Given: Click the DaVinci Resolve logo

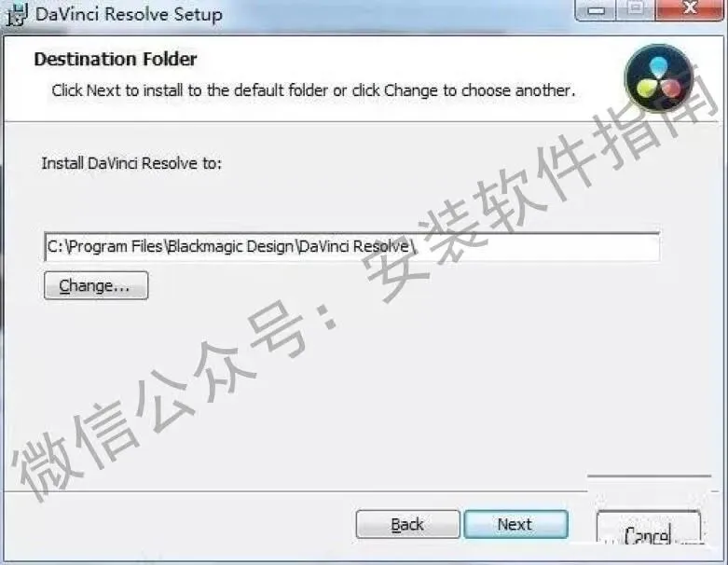Looking at the screenshot, I should tap(659, 78).
